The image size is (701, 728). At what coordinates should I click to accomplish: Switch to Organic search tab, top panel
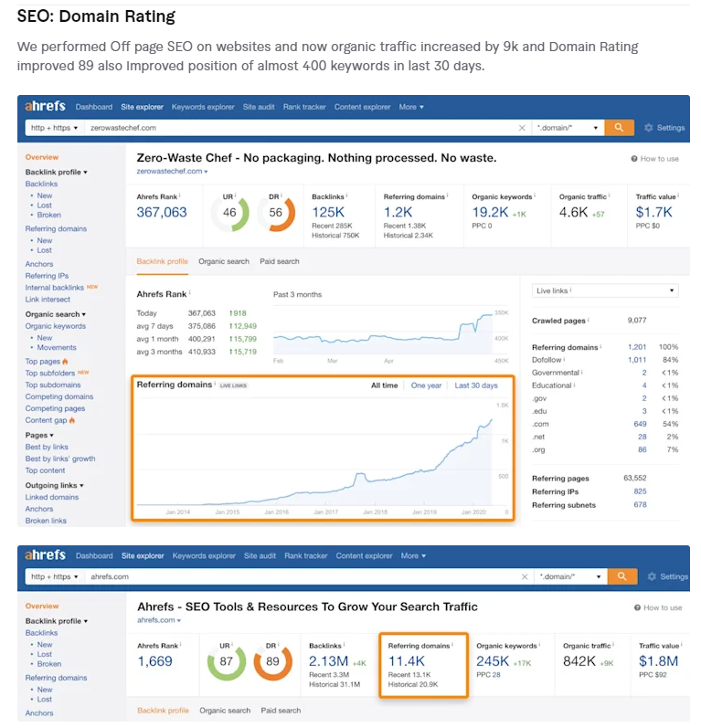click(x=224, y=261)
